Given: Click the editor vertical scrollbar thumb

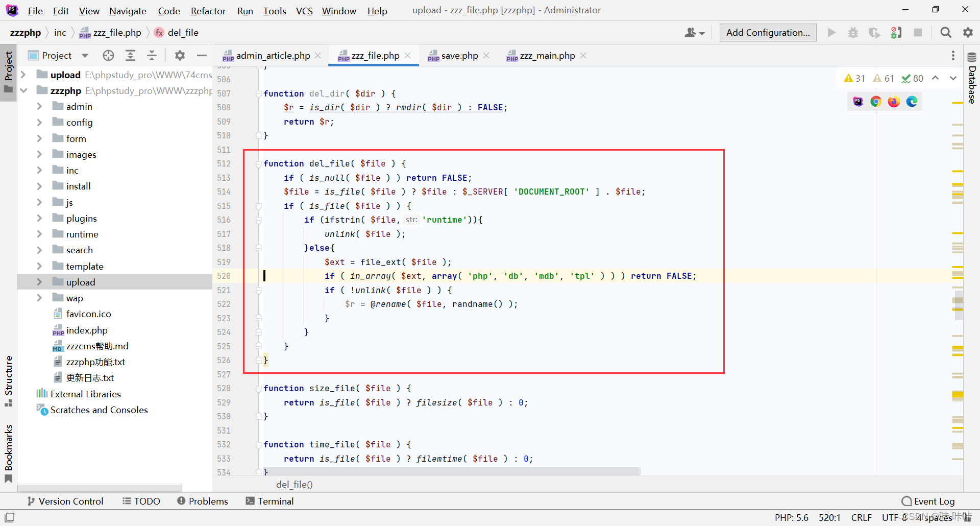Looking at the screenshot, I should click(959, 306).
